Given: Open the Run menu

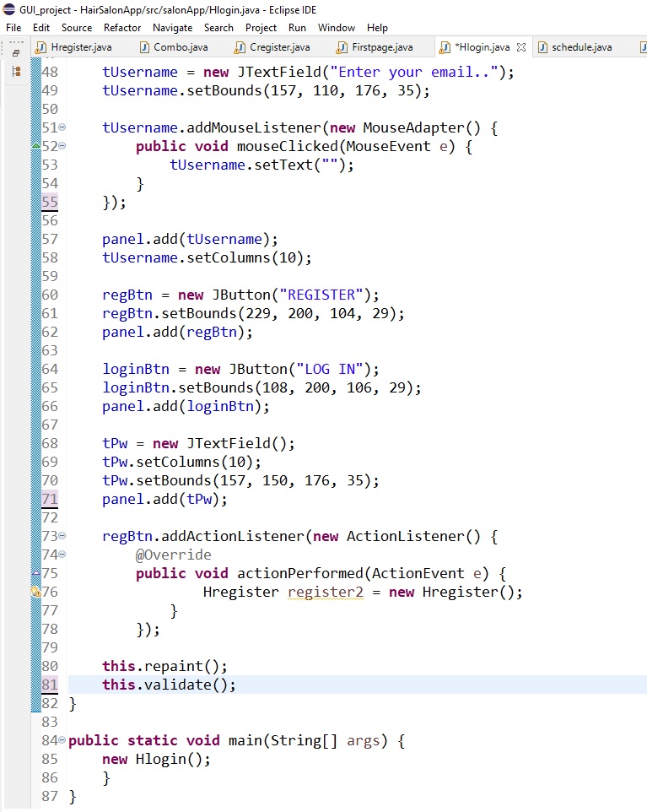Looking at the screenshot, I should pos(297,28).
